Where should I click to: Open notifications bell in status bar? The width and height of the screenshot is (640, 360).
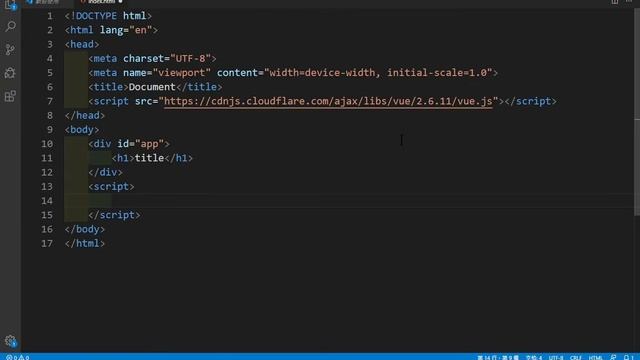click(x=628, y=357)
